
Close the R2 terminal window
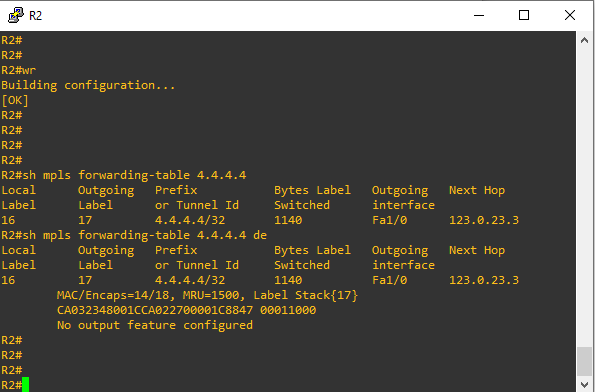[570, 15]
